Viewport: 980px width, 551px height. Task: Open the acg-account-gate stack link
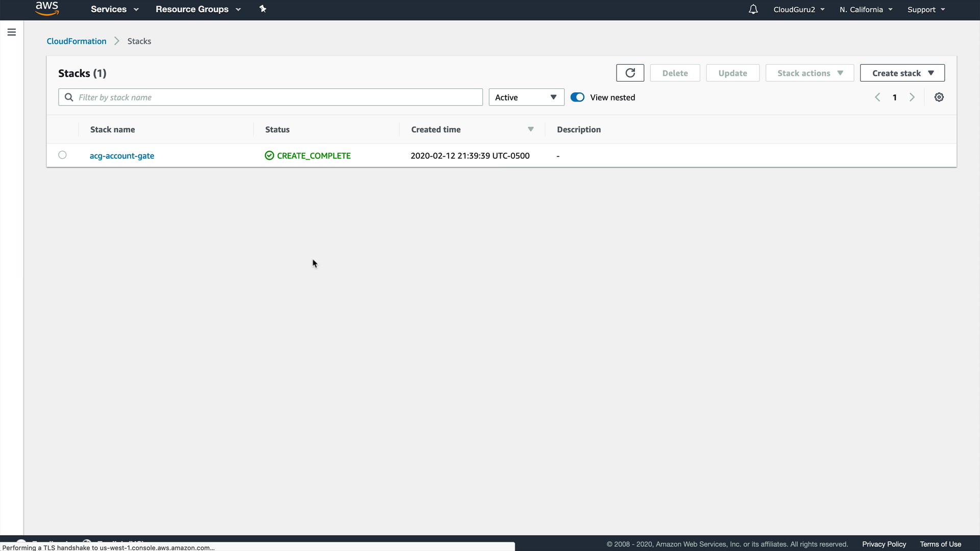pos(122,156)
